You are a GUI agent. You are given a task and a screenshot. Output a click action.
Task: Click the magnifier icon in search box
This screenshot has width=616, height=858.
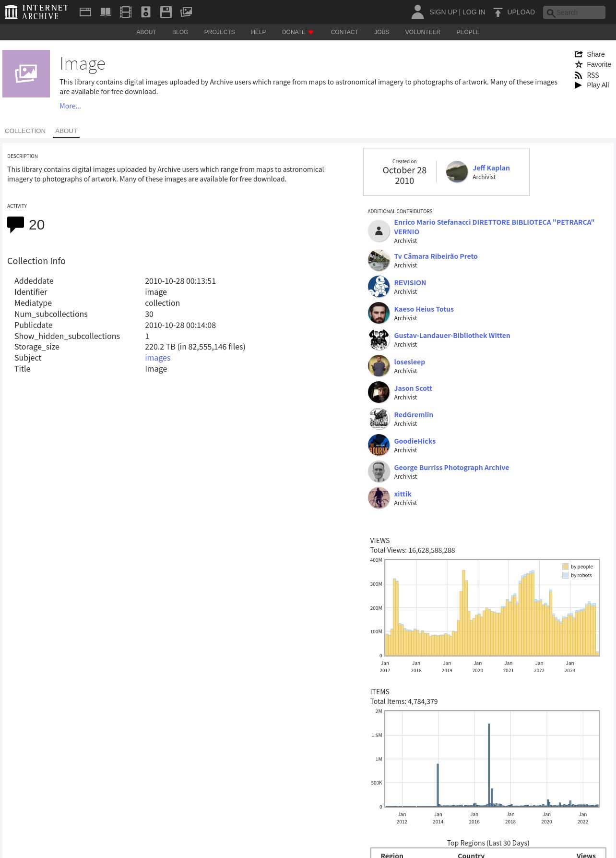click(x=551, y=13)
